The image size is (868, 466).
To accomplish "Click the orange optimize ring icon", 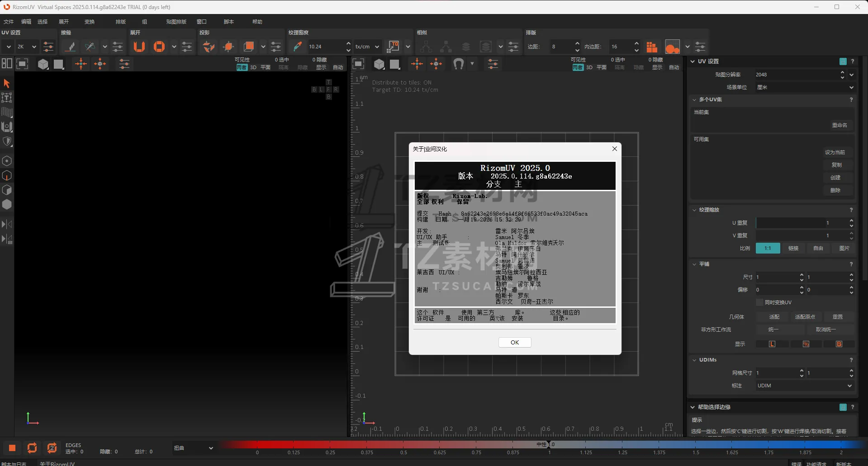I will click(159, 47).
